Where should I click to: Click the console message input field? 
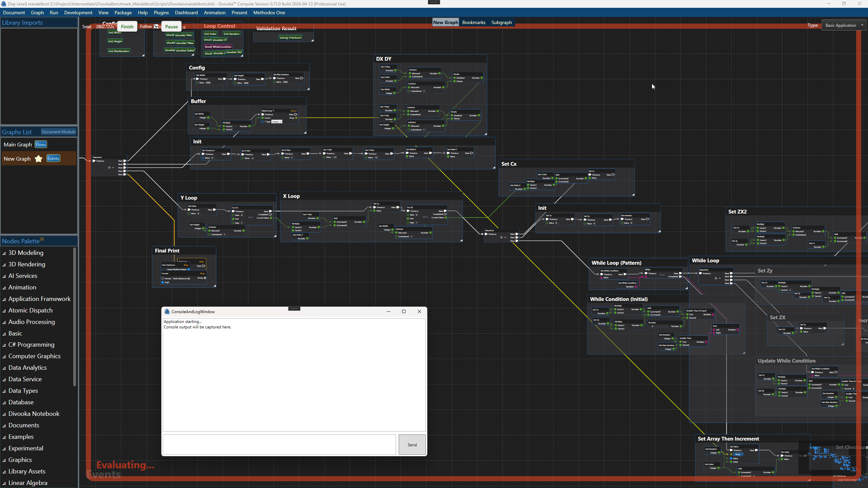coord(279,445)
